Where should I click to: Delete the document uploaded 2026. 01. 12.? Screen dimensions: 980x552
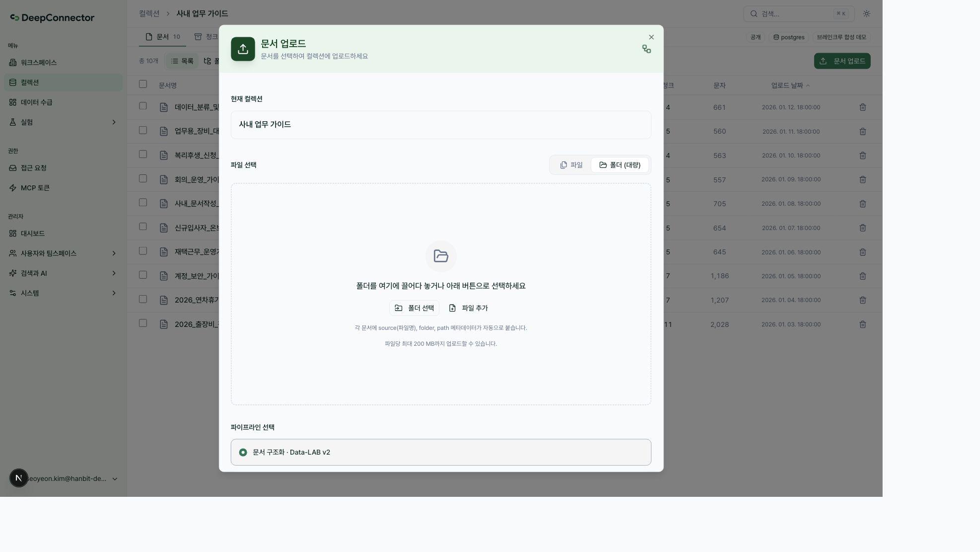coord(862,107)
